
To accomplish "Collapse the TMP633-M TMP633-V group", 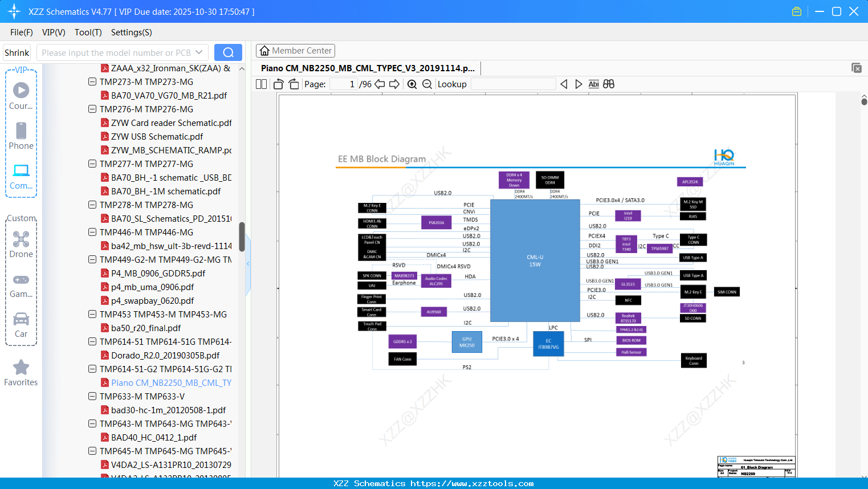I will click(92, 397).
